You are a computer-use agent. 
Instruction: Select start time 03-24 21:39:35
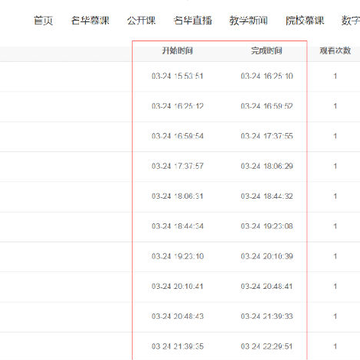(x=177, y=346)
